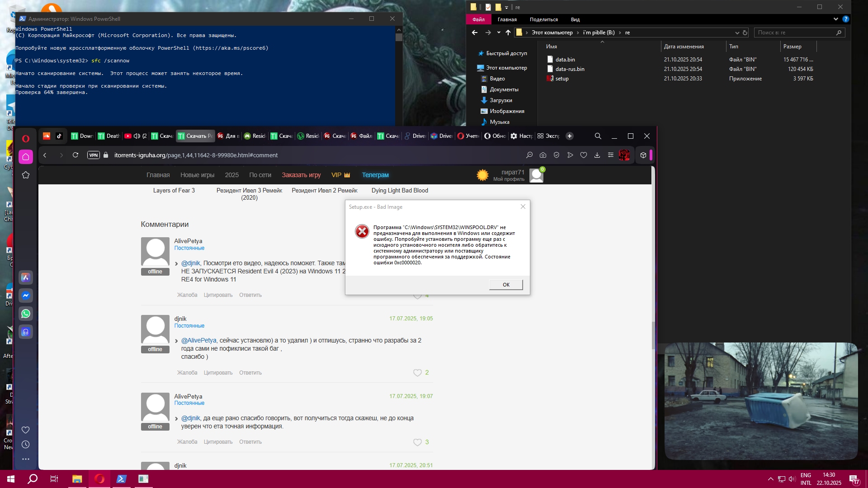Viewport: 868px width, 488px height.
Task: Open Messenger in Opera sidebar
Action: 26,296
